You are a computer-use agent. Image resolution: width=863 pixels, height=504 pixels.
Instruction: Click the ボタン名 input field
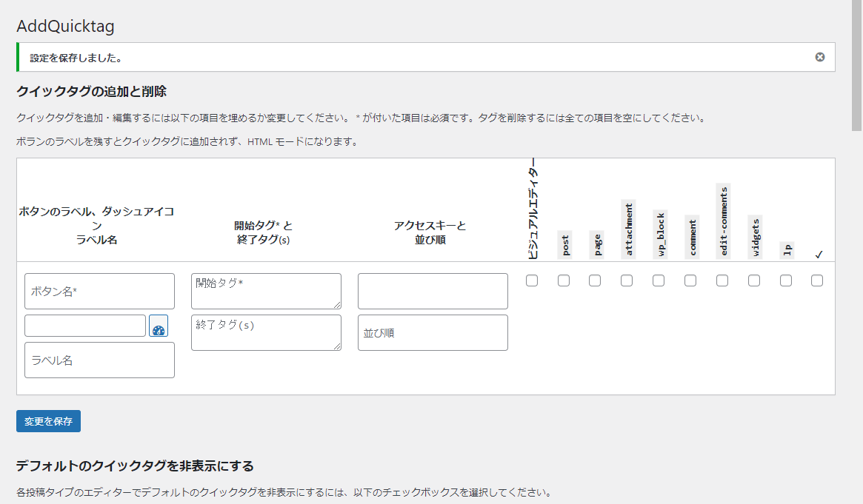click(x=99, y=291)
